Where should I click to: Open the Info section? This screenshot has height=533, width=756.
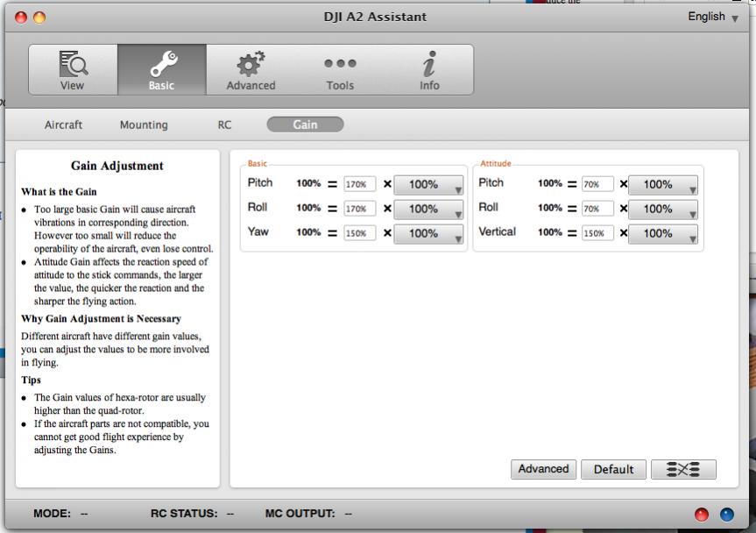[x=429, y=70]
